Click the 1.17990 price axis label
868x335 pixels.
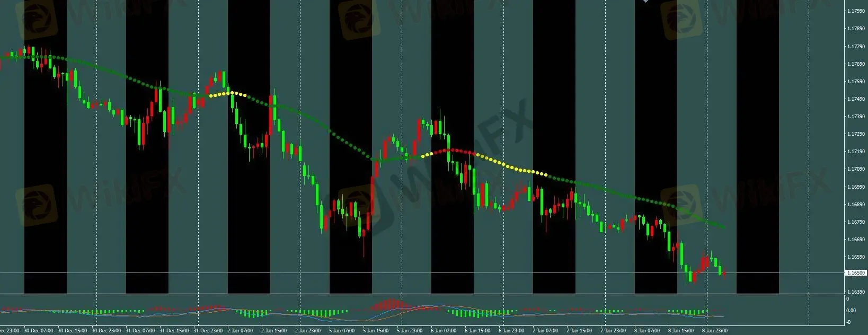tap(856, 11)
